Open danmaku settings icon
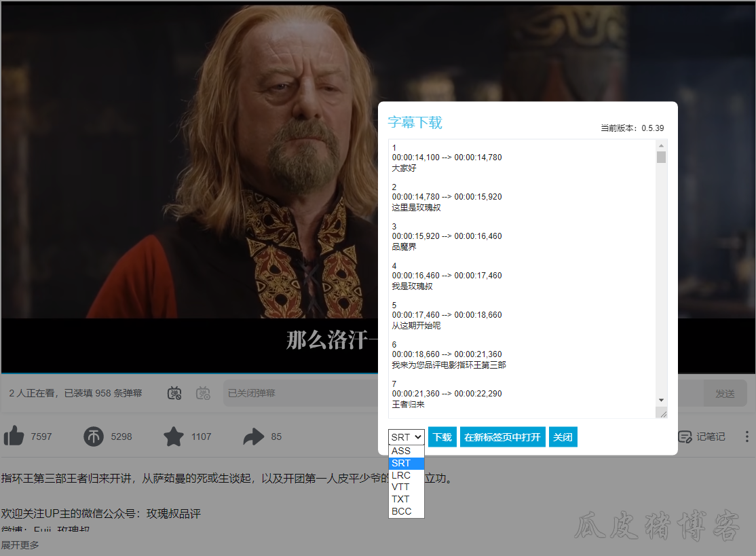The image size is (756, 556). point(203,393)
